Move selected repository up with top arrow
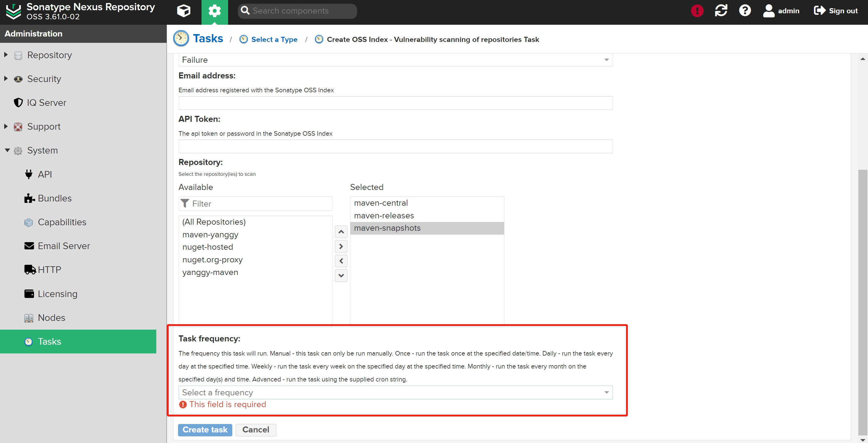The width and height of the screenshot is (868, 443). [341, 232]
